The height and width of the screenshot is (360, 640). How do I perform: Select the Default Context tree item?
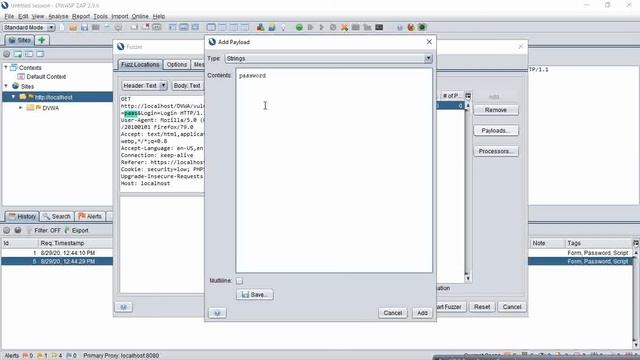coord(46,77)
